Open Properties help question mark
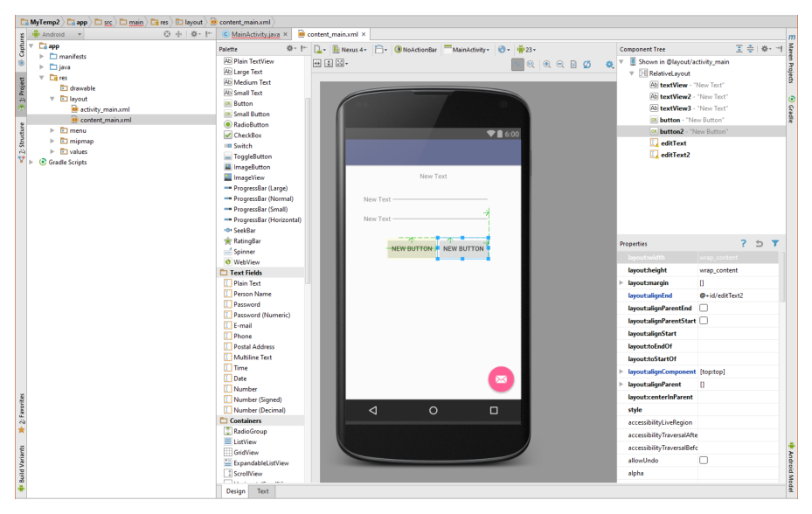This screenshot has height=514, width=812. (743, 243)
